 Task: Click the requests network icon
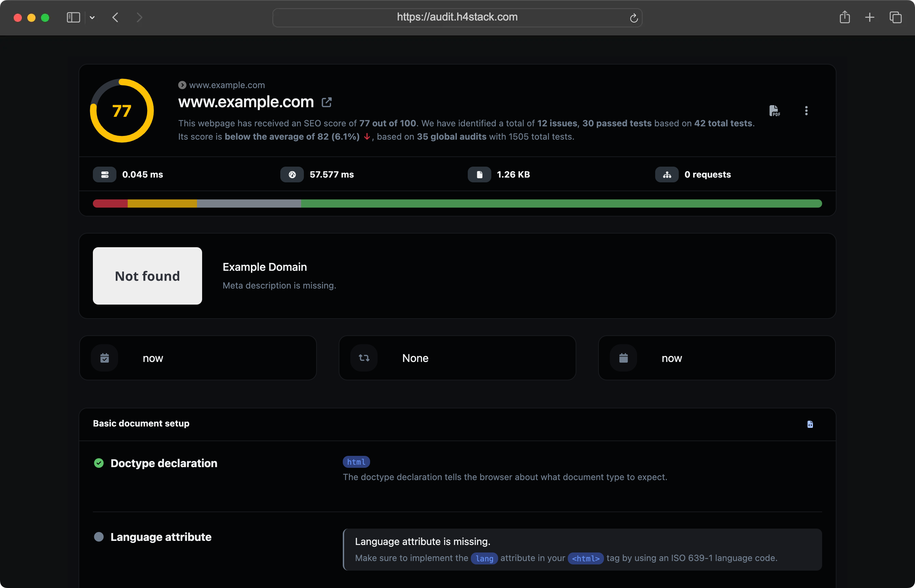pyautogui.click(x=666, y=174)
